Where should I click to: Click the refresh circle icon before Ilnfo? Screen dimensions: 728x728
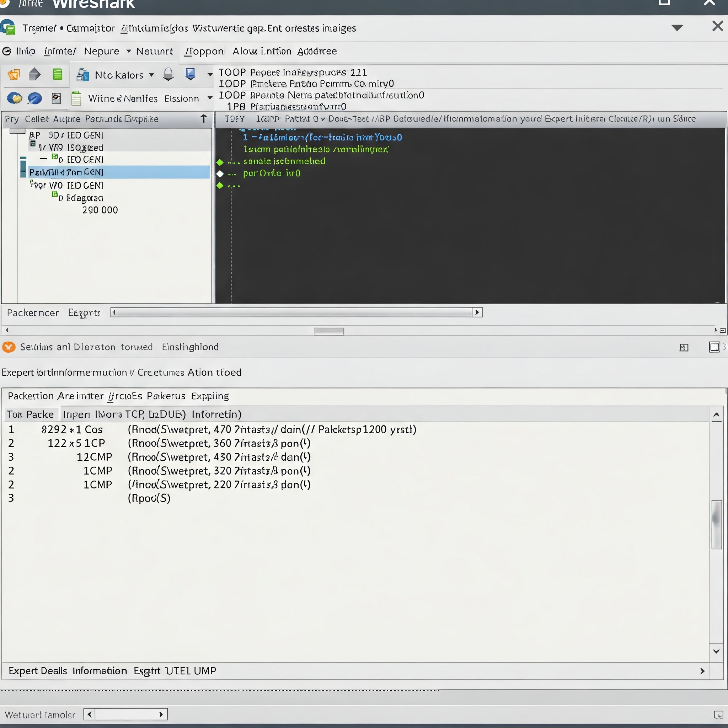click(x=7, y=51)
